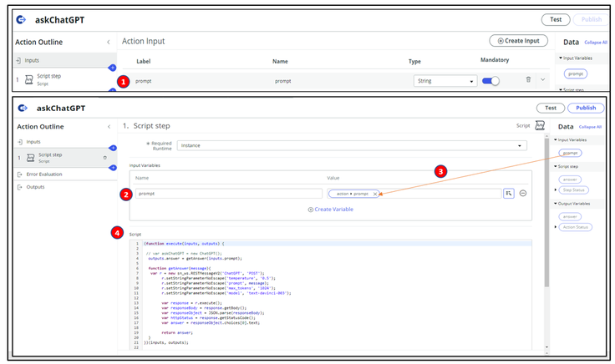Collapse Script step section in Data panel
Image resolution: width=615 pixels, height=364 pixels.
556,166
